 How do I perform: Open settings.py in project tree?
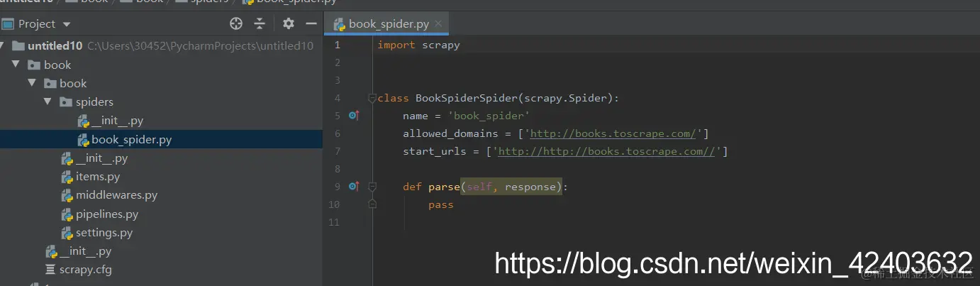pyautogui.click(x=104, y=233)
